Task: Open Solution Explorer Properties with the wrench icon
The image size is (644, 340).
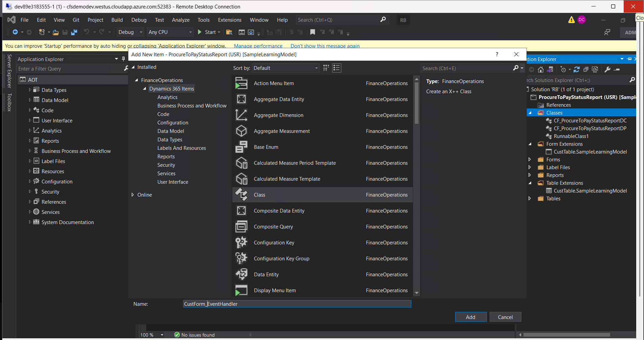Action: (x=607, y=69)
